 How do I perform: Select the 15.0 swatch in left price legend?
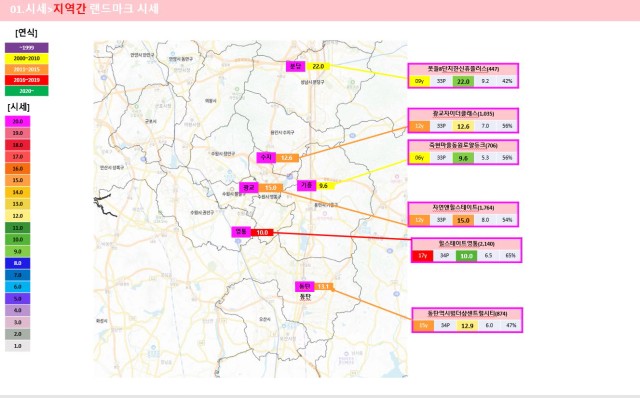tap(18, 180)
